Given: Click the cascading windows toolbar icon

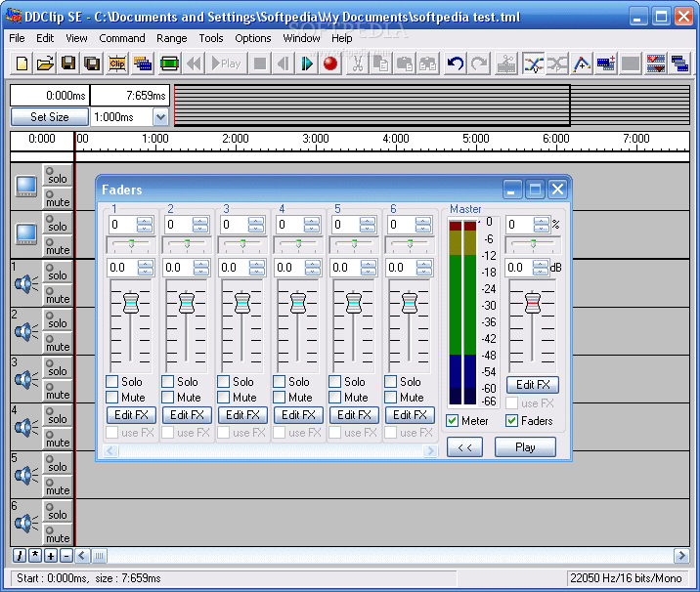Looking at the screenshot, I should click(679, 63).
